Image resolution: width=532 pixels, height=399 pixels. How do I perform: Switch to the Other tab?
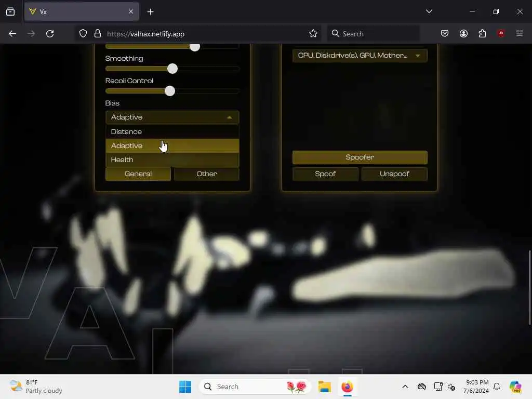(x=207, y=174)
